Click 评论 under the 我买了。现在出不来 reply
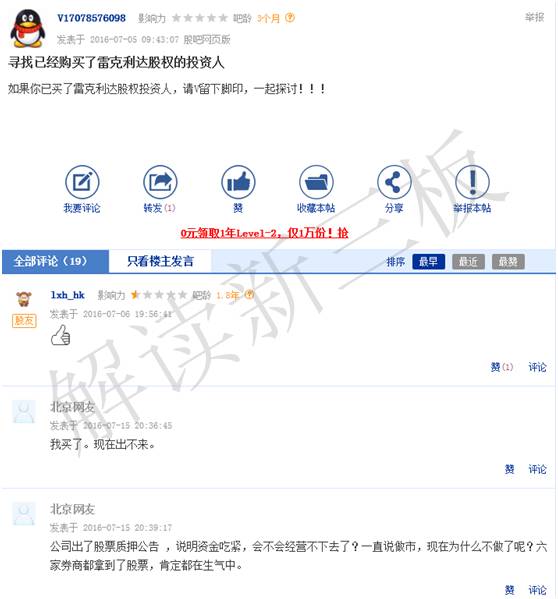Viewport: 558px width, 599px height. [537, 469]
